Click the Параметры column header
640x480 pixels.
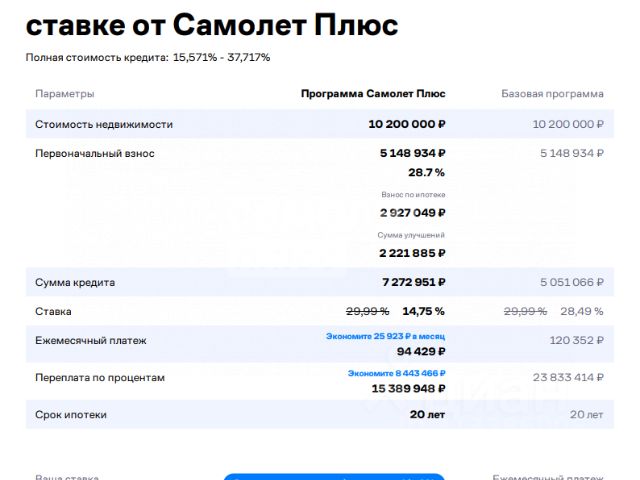[64, 94]
